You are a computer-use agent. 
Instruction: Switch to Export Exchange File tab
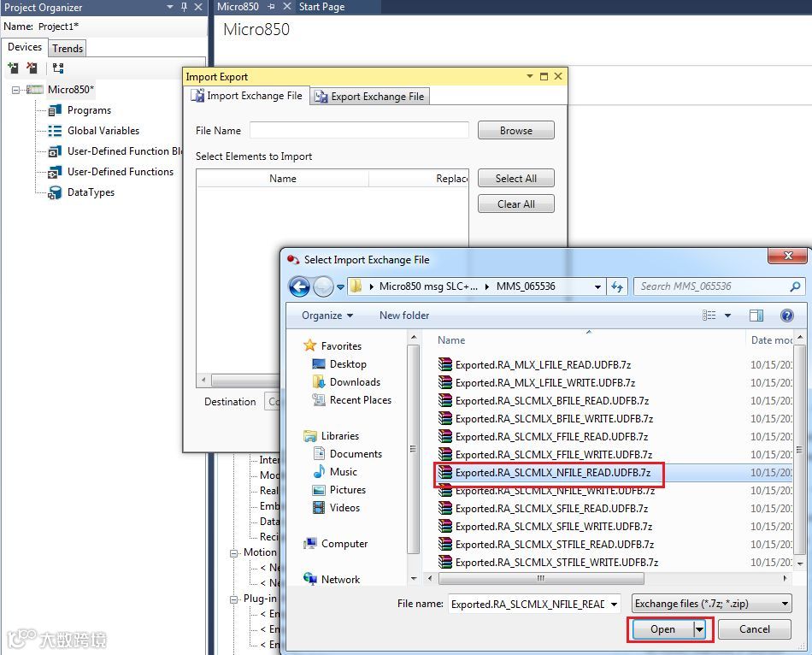coord(370,97)
